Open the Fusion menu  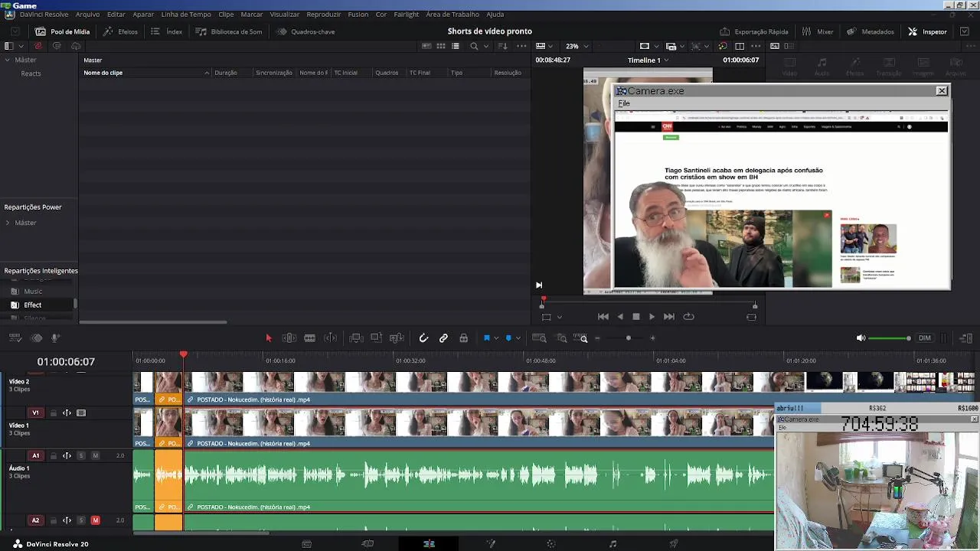tap(358, 15)
